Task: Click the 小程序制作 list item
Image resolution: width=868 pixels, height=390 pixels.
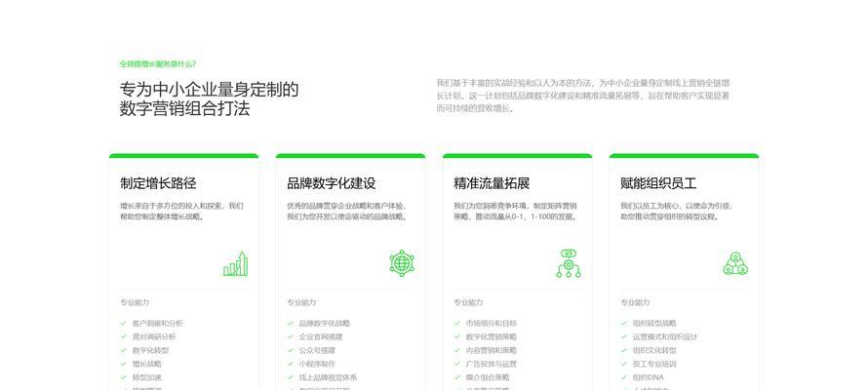Action: point(317,364)
